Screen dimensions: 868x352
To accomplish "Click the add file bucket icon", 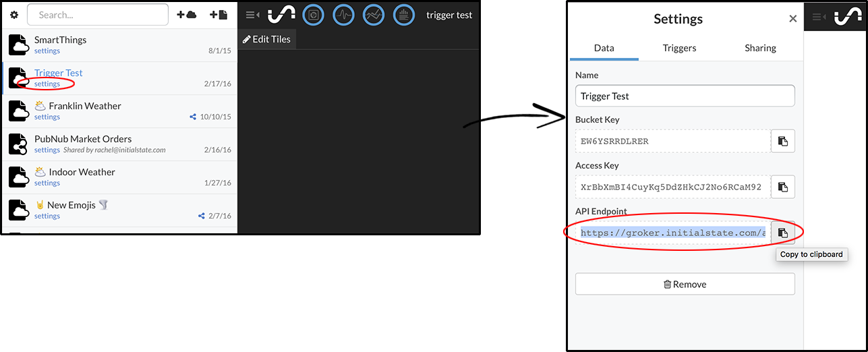I will pos(218,15).
